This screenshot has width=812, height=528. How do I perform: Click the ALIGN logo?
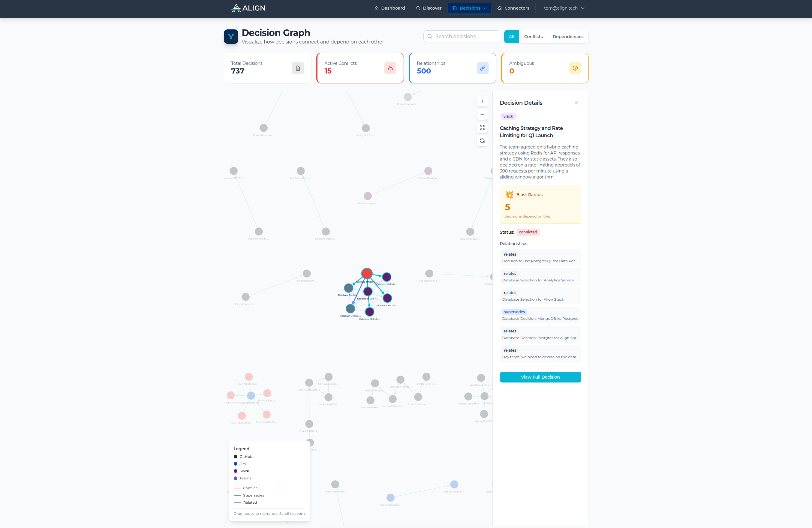pos(248,8)
